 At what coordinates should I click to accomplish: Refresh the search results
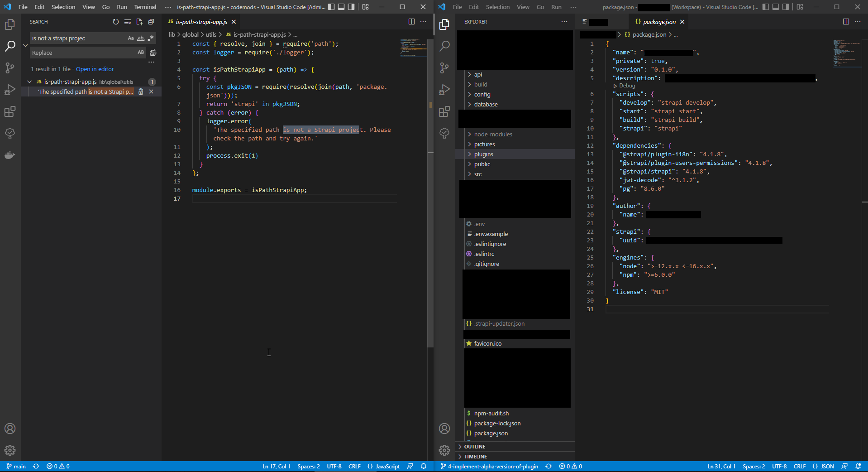click(115, 22)
